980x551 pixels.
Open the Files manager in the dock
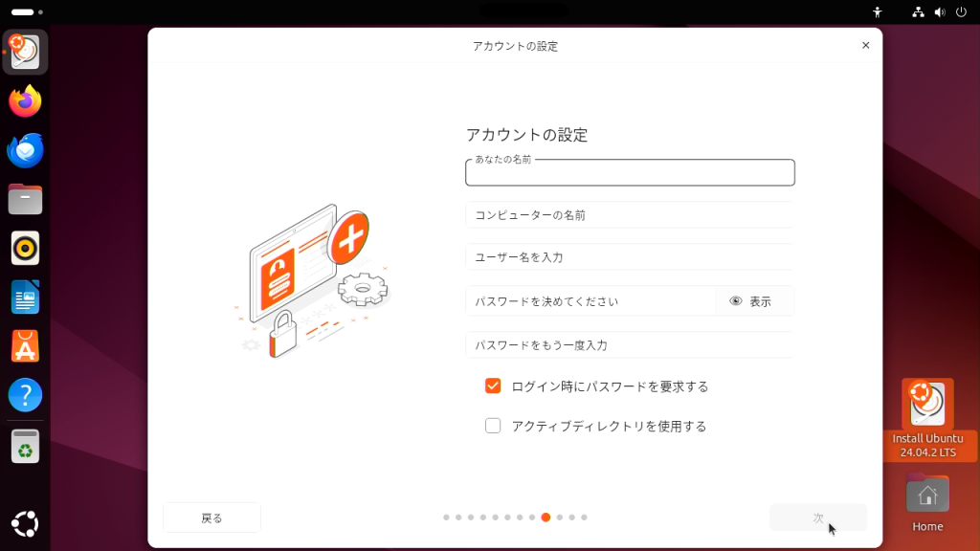[25, 199]
